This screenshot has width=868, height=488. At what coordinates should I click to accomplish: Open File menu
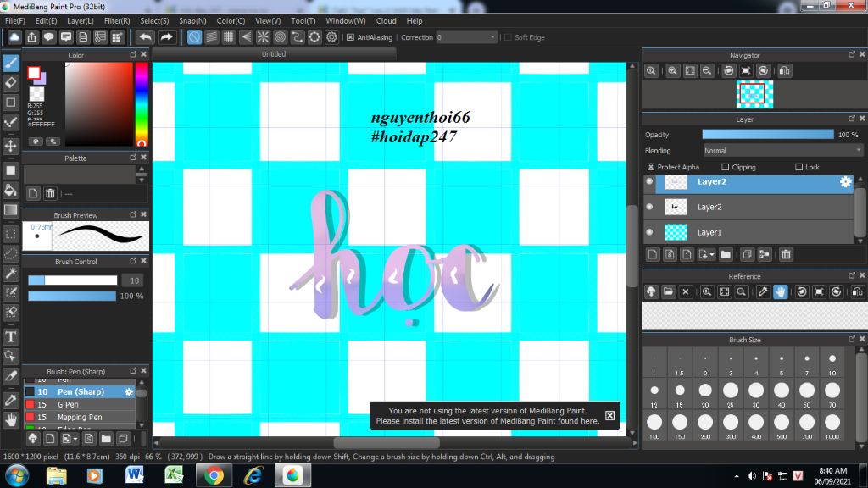(15, 21)
